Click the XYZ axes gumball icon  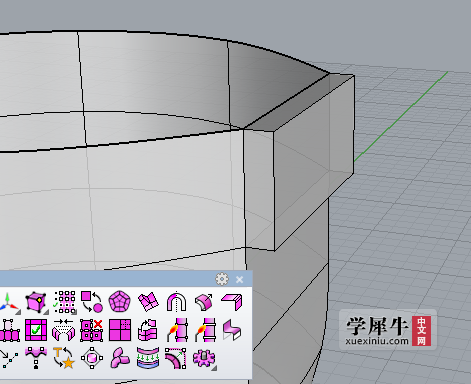pos(8,302)
